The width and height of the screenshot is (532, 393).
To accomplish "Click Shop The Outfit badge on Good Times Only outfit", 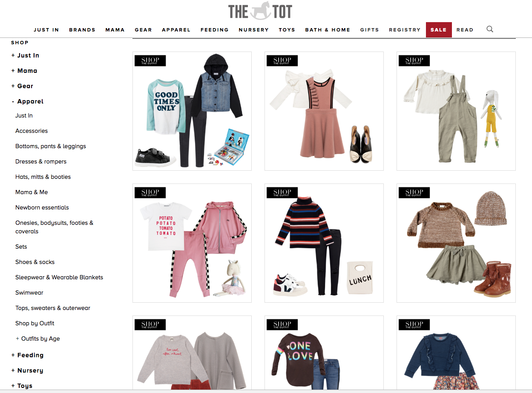I will click(150, 60).
